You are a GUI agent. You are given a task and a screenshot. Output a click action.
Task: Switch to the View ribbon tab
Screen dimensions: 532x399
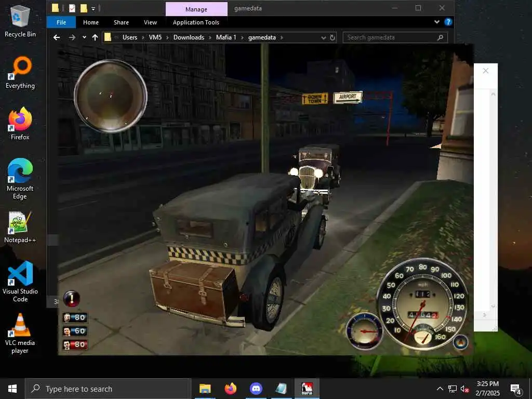150,22
